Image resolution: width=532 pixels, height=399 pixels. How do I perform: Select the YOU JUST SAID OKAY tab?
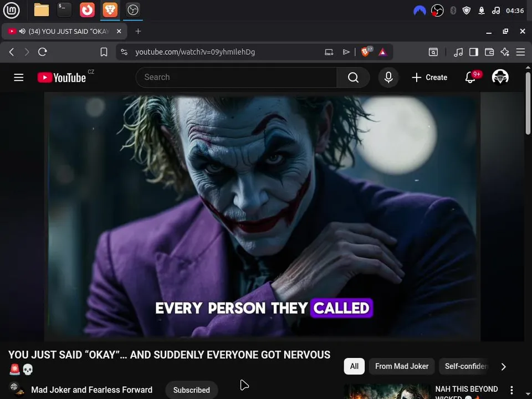point(64,31)
